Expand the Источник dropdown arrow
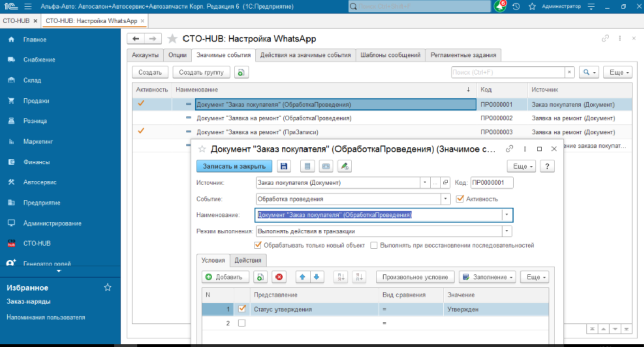Image resolution: width=644 pixels, height=347 pixels. pos(425,183)
